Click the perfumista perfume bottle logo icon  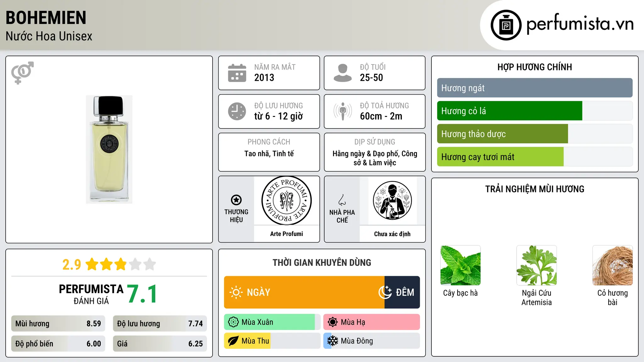[506, 25]
